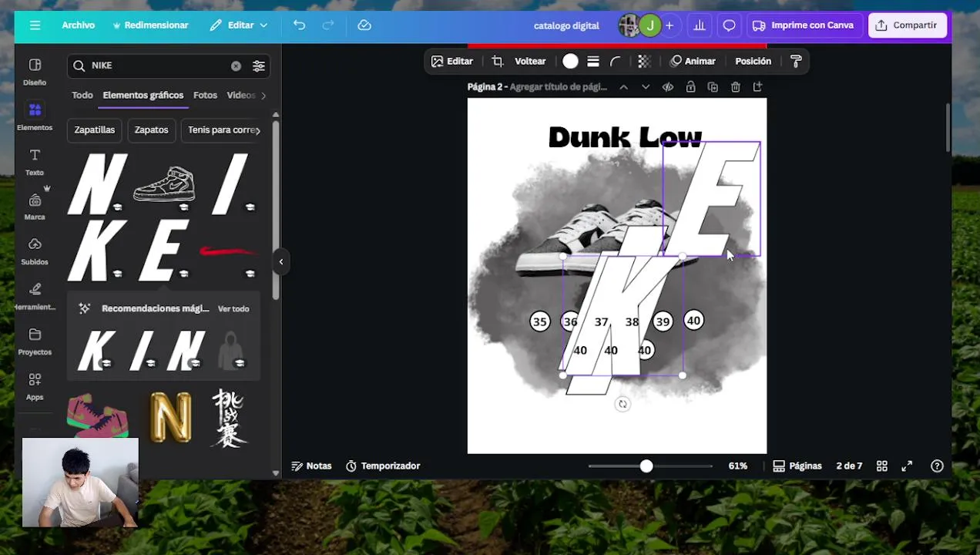Viewport: 980px width, 555px height.
Task: Toggle hide page eye icon
Action: (668, 87)
